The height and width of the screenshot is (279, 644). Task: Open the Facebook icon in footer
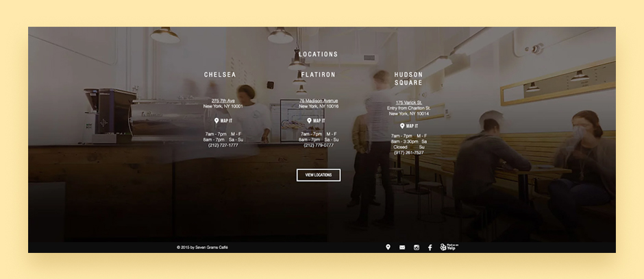pos(430,247)
